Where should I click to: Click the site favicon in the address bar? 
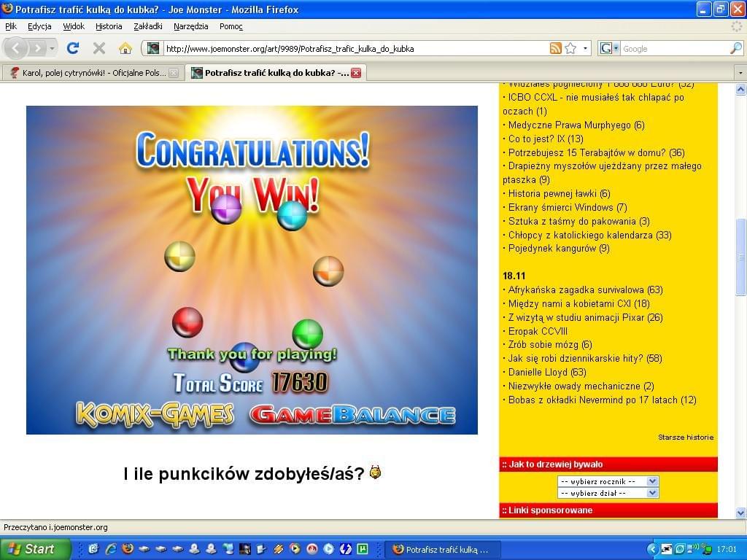(153, 48)
